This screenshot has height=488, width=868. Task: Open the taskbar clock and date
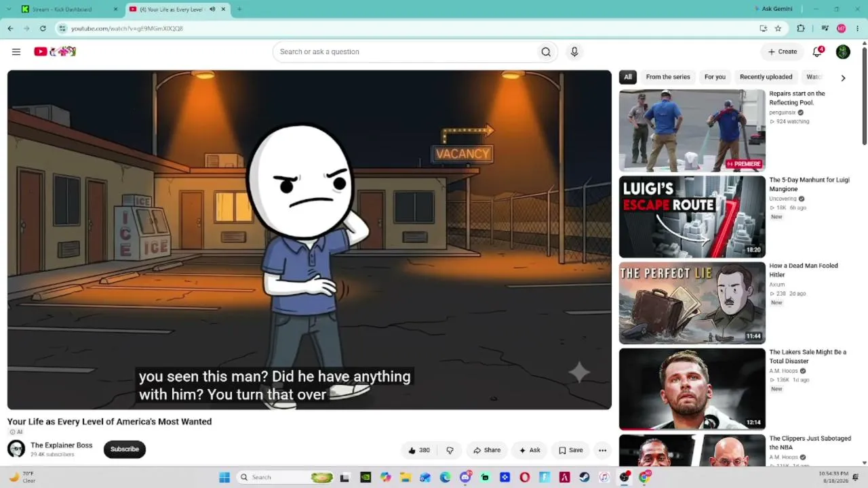coord(833,477)
